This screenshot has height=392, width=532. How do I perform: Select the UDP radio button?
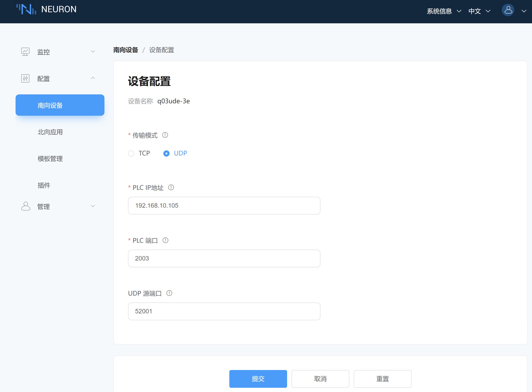[166, 153]
